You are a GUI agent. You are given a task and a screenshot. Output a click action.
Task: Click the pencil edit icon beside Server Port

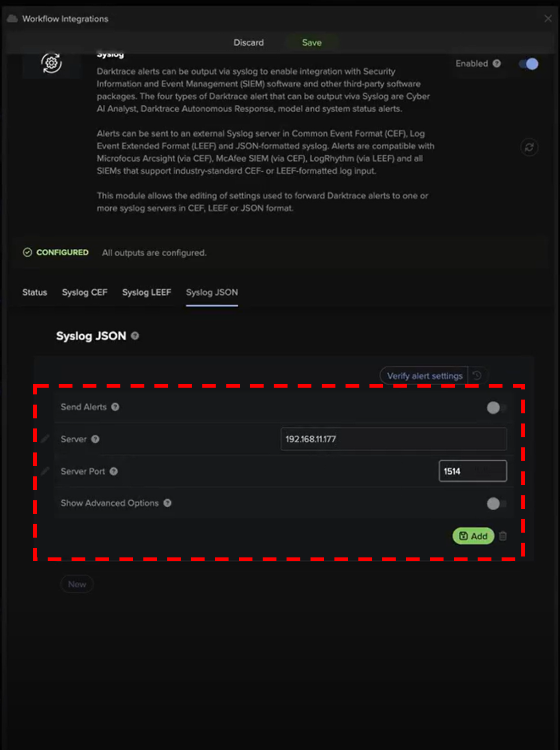tap(45, 471)
